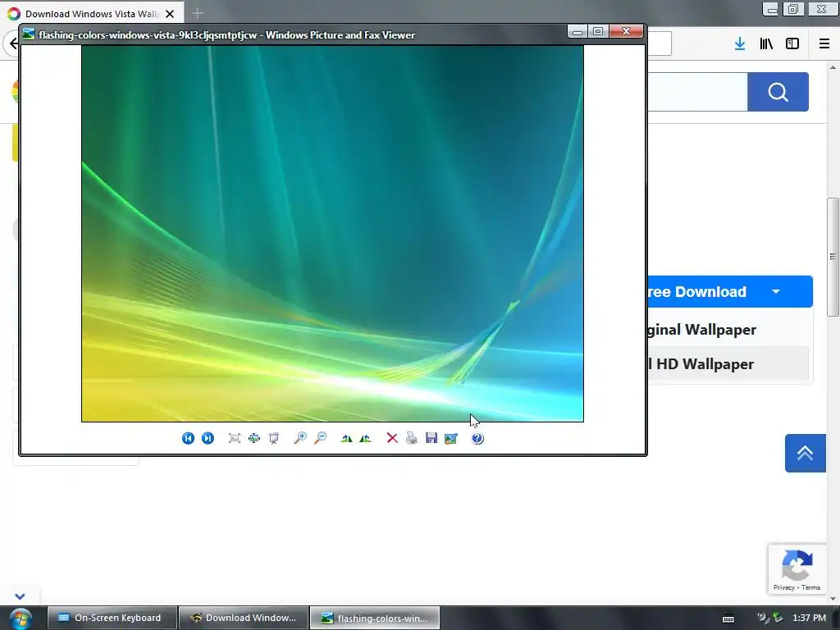This screenshot has width=840, height=630.
Task: Open image for editing icon
Action: coord(451,438)
